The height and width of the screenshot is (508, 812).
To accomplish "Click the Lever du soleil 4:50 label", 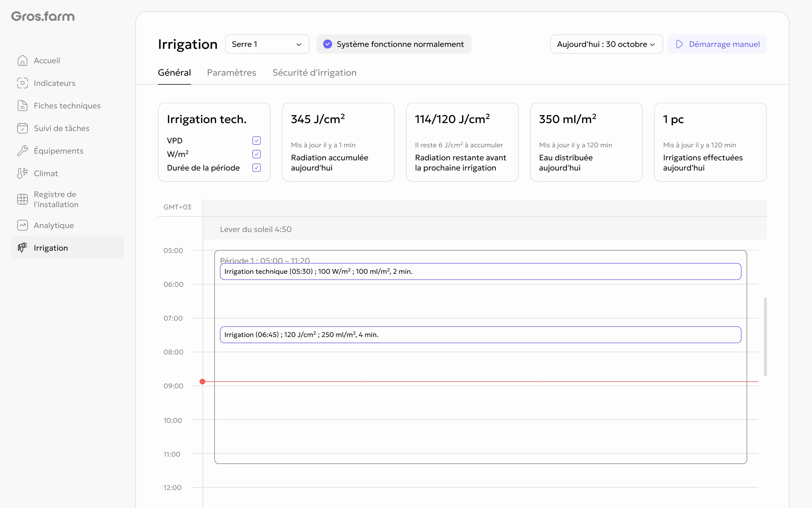I will coord(256,229).
